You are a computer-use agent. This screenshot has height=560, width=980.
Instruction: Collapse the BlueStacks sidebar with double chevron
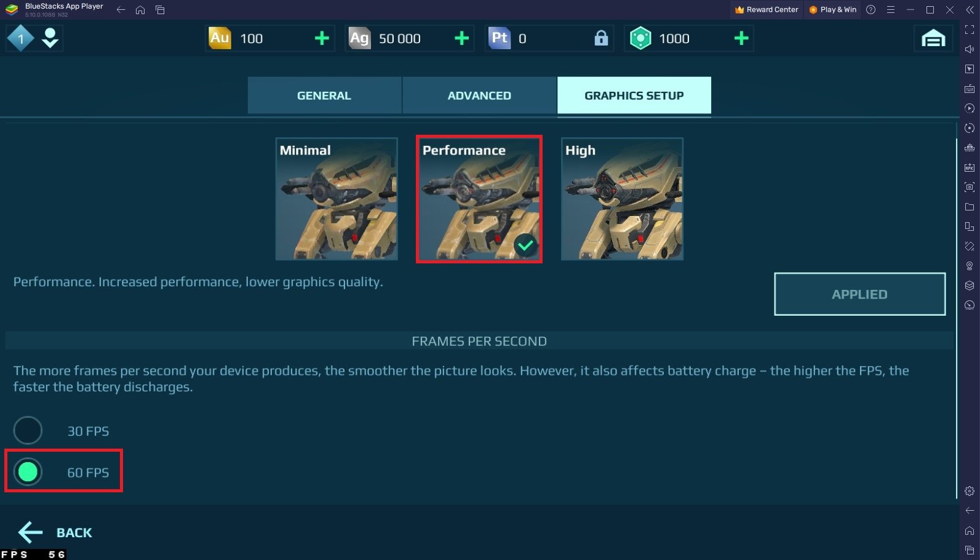coord(970,10)
